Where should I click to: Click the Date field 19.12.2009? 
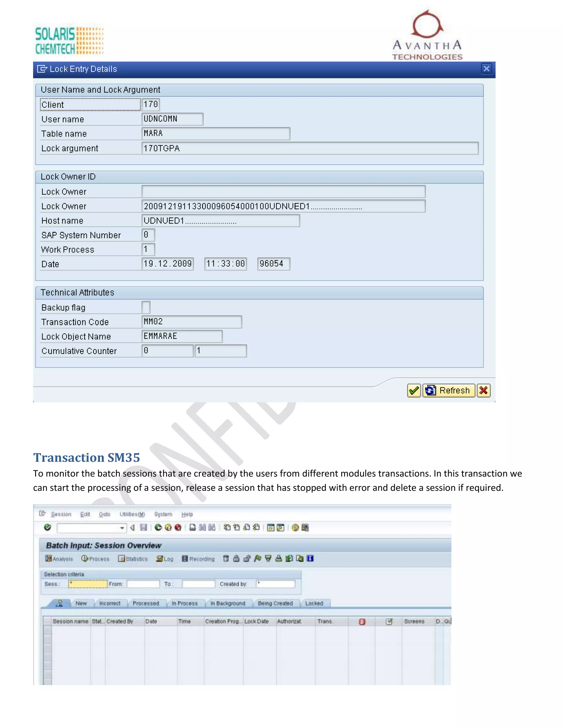point(167,264)
